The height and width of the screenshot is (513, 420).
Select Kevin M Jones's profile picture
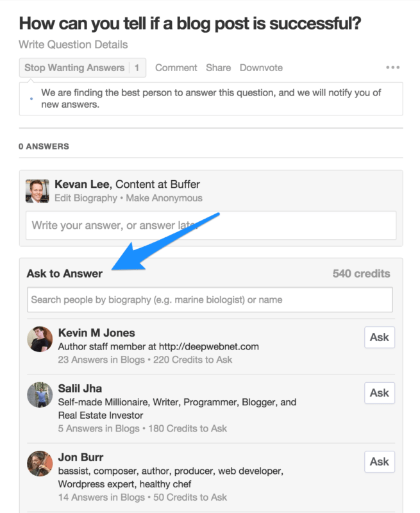[39, 338]
